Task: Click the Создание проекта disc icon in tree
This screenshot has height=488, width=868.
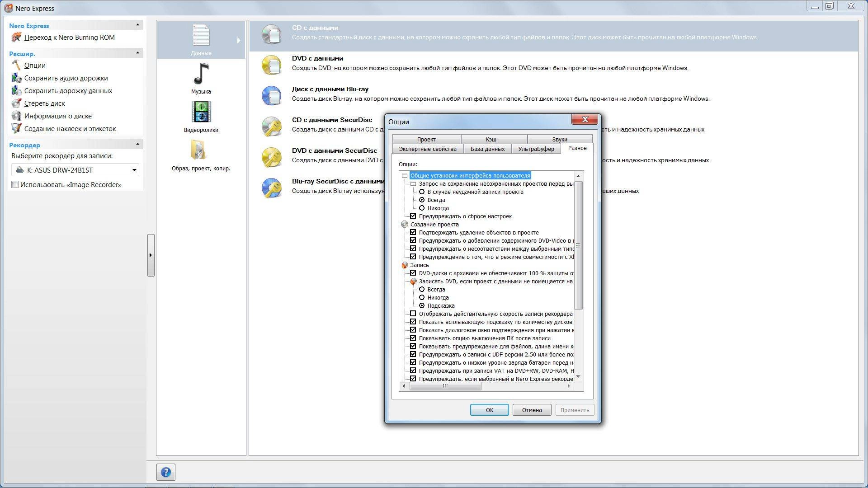Action: click(405, 225)
